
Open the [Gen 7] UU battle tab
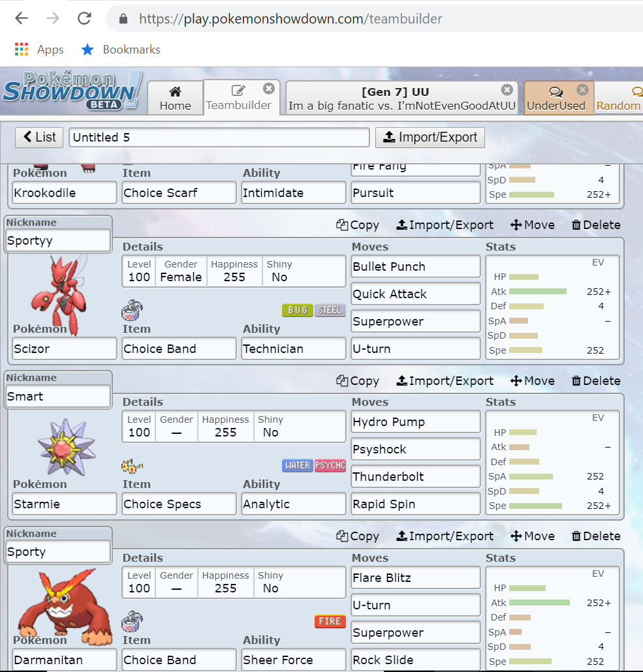[402, 99]
